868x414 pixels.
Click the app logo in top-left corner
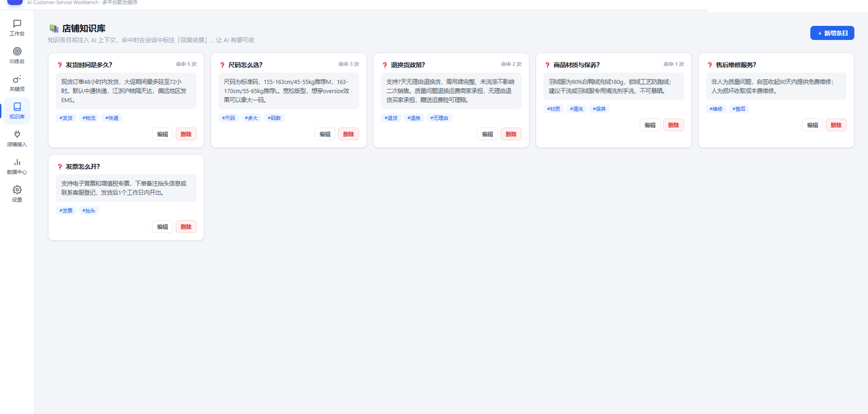[15, 2]
